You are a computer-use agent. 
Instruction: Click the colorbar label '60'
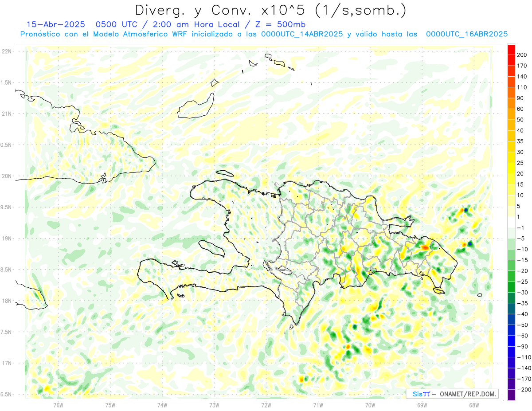click(x=521, y=109)
